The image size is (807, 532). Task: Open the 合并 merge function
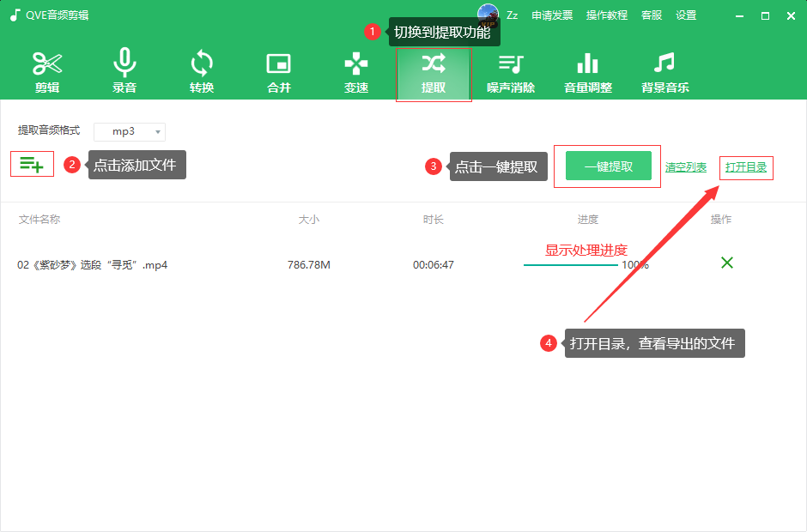click(x=278, y=73)
